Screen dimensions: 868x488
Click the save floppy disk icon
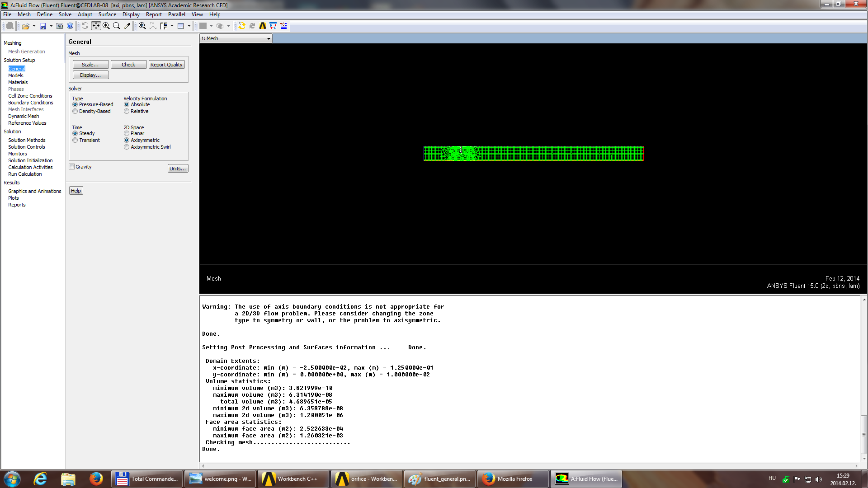[x=43, y=26]
